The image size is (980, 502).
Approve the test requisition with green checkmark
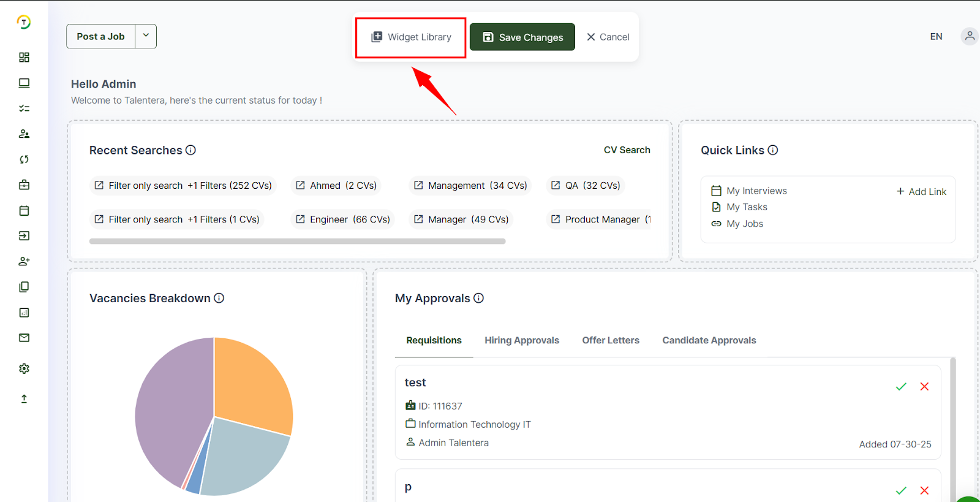(901, 386)
